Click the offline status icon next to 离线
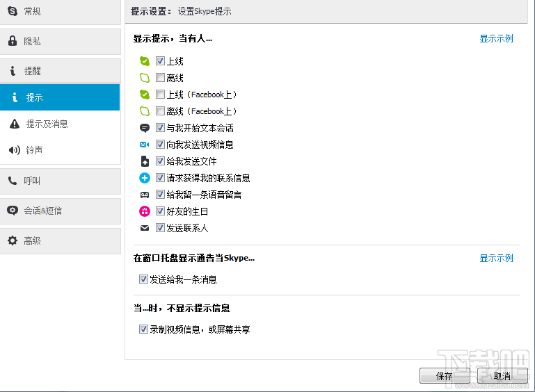The height and width of the screenshot is (392, 535). click(x=145, y=78)
